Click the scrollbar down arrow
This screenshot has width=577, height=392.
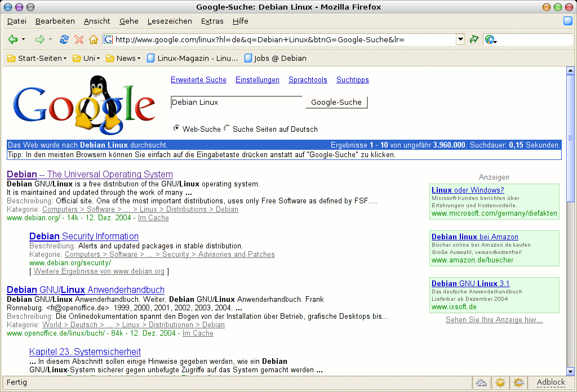coord(570,371)
